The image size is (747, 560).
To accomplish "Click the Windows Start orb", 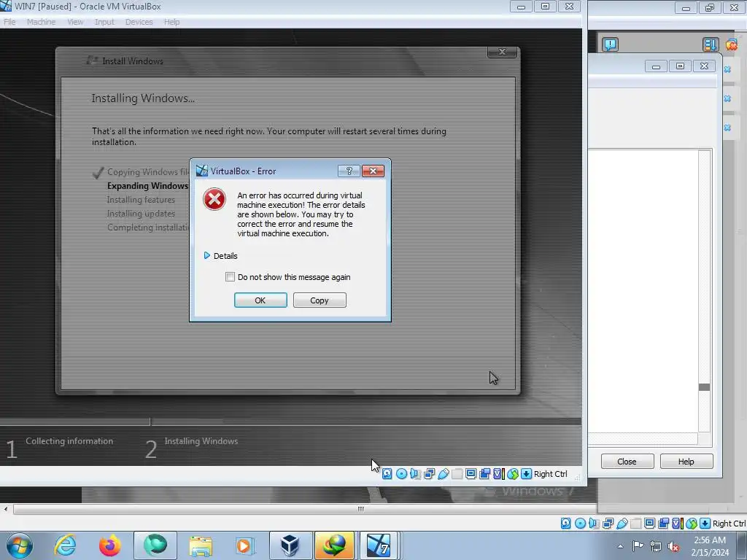I will click(20, 545).
